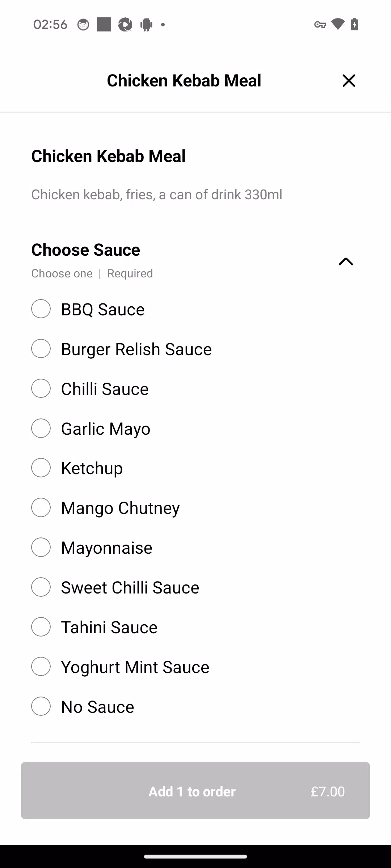Choose Burger Relish Sauce radio button
Image resolution: width=391 pixels, height=868 pixels.
tap(41, 349)
